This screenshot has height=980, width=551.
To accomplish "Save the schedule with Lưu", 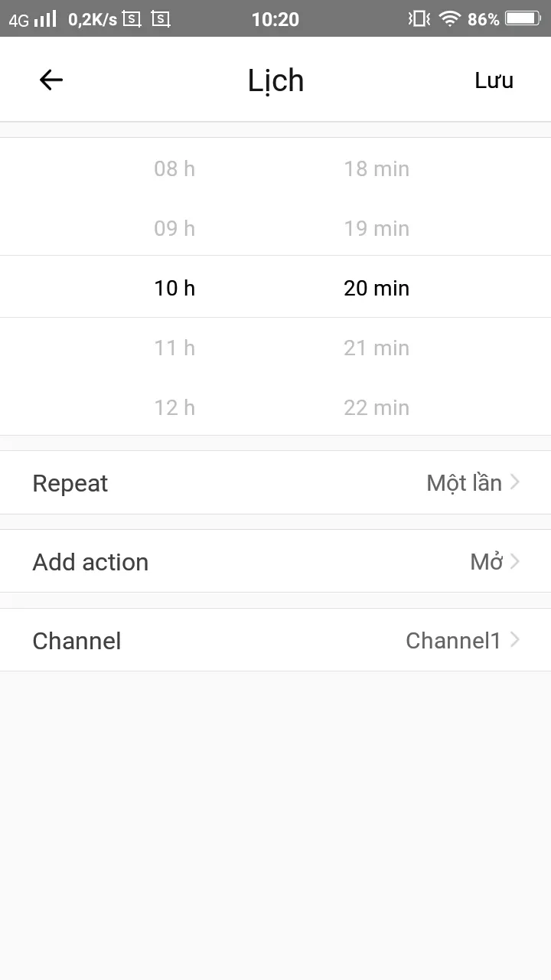I will (x=494, y=80).
